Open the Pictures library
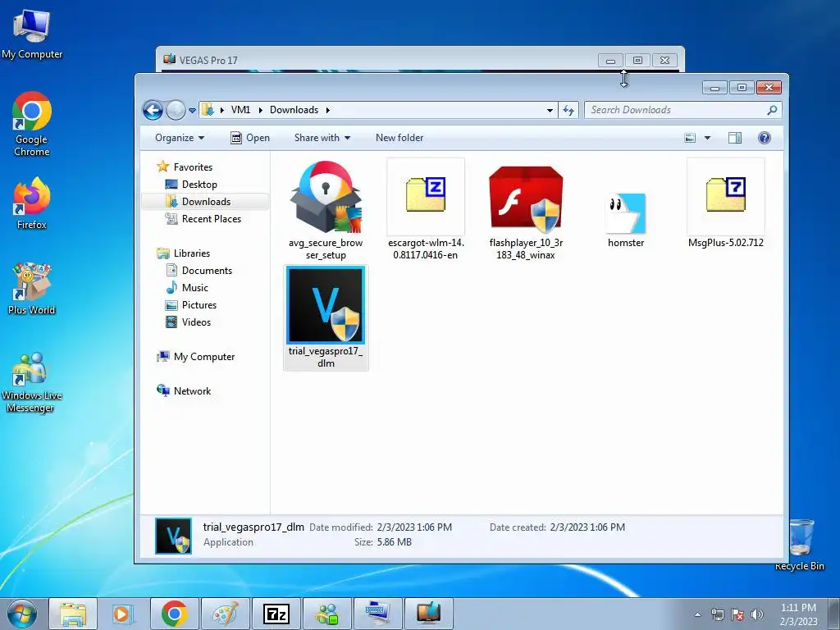The width and height of the screenshot is (840, 630). point(191,305)
